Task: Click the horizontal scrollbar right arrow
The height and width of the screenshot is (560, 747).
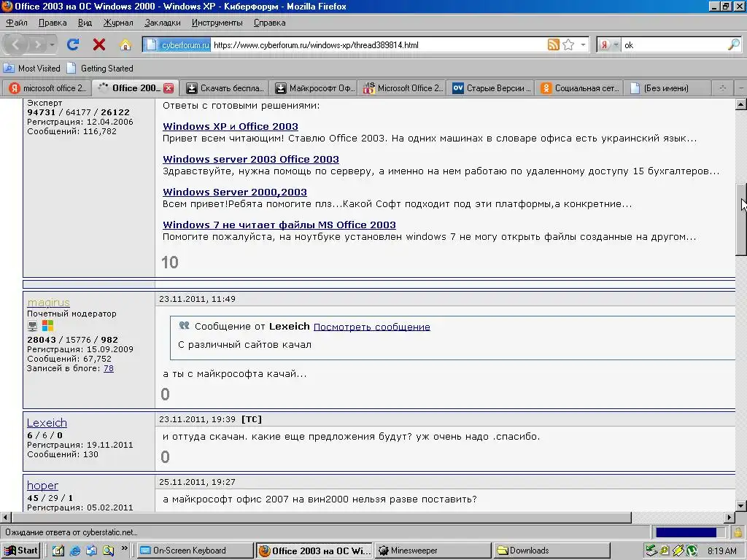Action: (729, 517)
